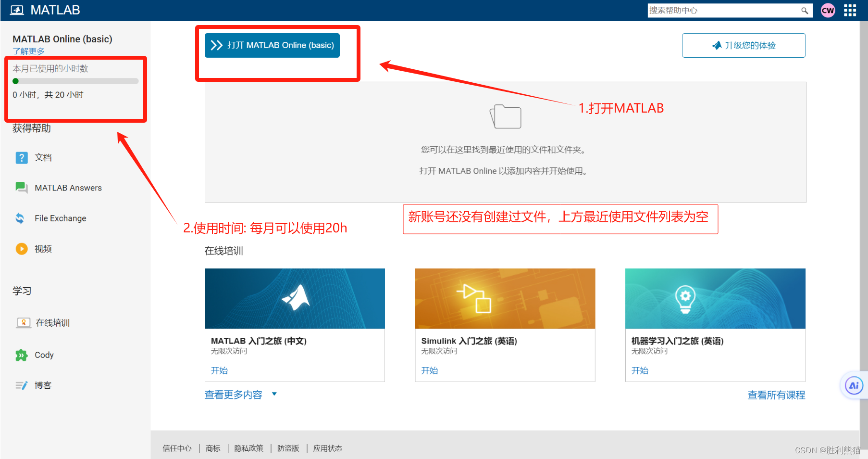Click the MATLAB Answers chat icon
This screenshot has width=868, height=459.
[22, 188]
